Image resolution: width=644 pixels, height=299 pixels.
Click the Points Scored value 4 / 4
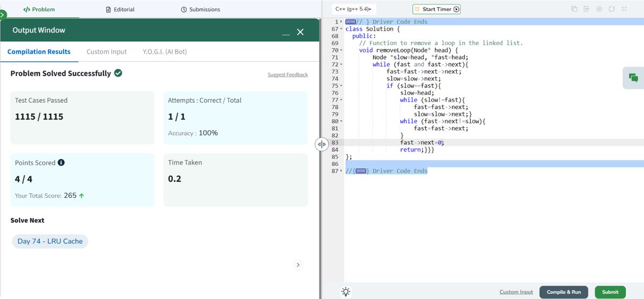click(x=24, y=179)
